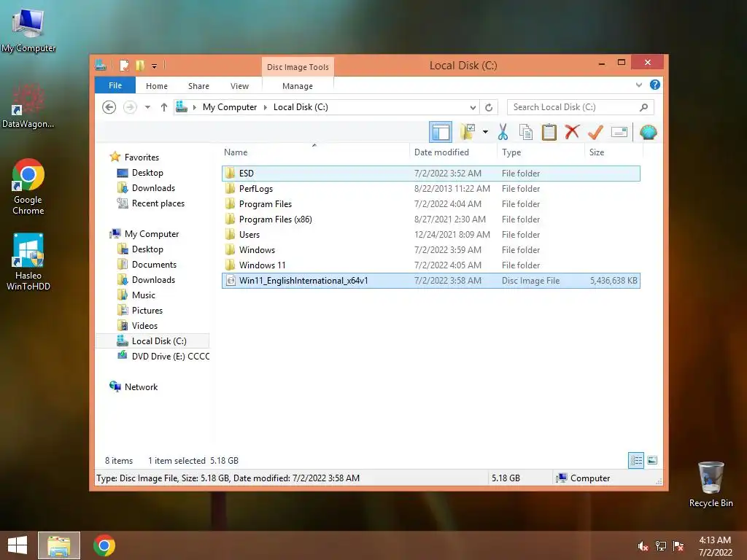The height and width of the screenshot is (560, 747).
Task: Click File Explorer on the taskbar
Action: tap(59, 545)
